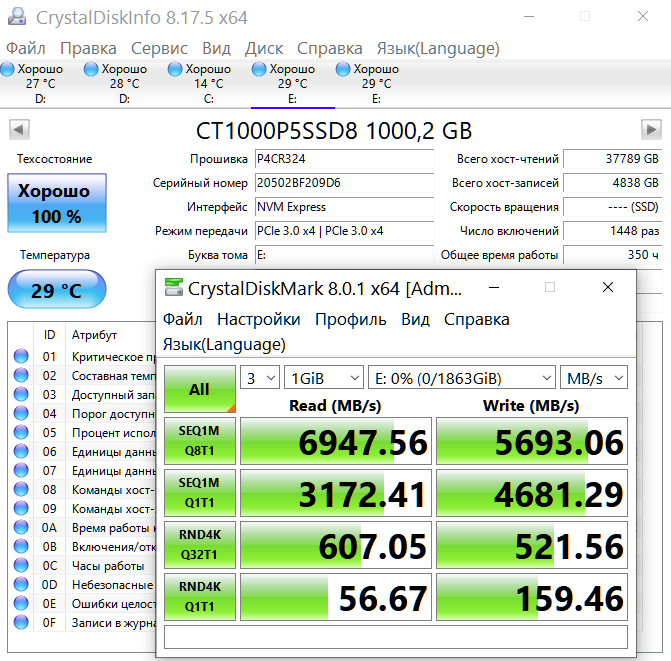
Task: Open Файл menu in CrystalDiskMark
Action: [x=183, y=319]
